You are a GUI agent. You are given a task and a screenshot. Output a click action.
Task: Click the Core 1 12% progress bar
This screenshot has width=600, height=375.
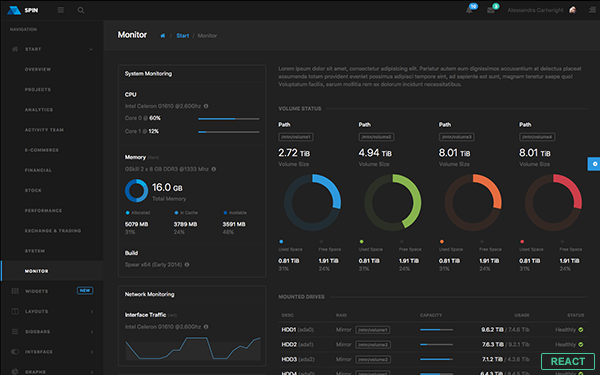tap(229, 132)
